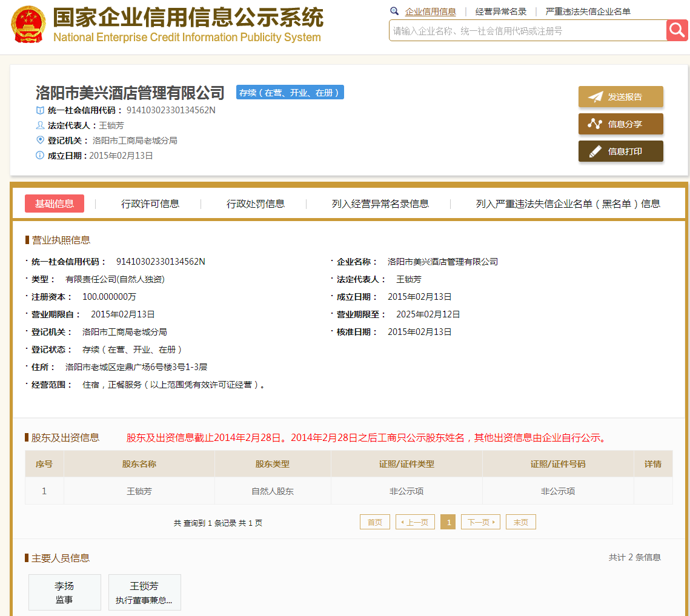The height and width of the screenshot is (616, 690).
Task: Share the info with 信息分享 button
Action: (x=620, y=124)
